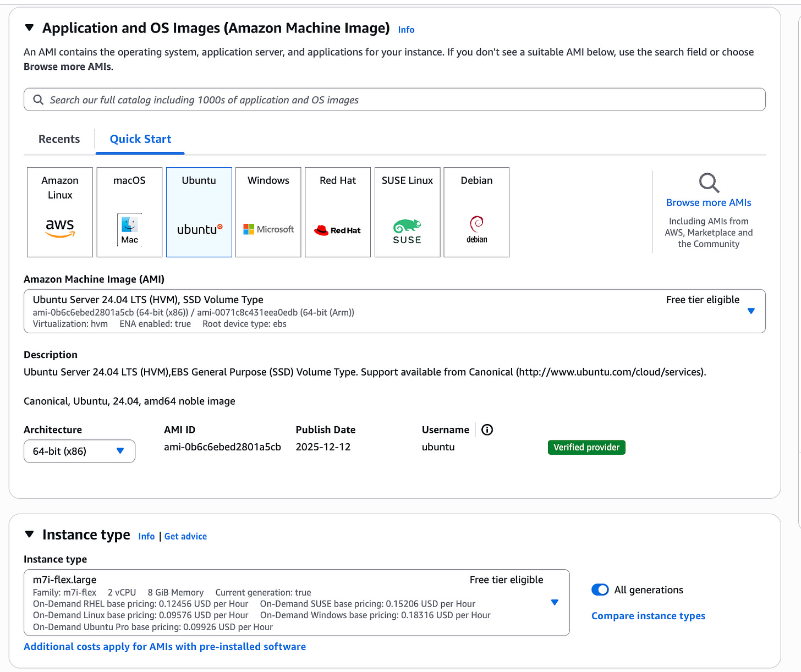Pick the Ubuntu AMI tile
Viewport: 801px width, 672px height.
click(x=199, y=212)
